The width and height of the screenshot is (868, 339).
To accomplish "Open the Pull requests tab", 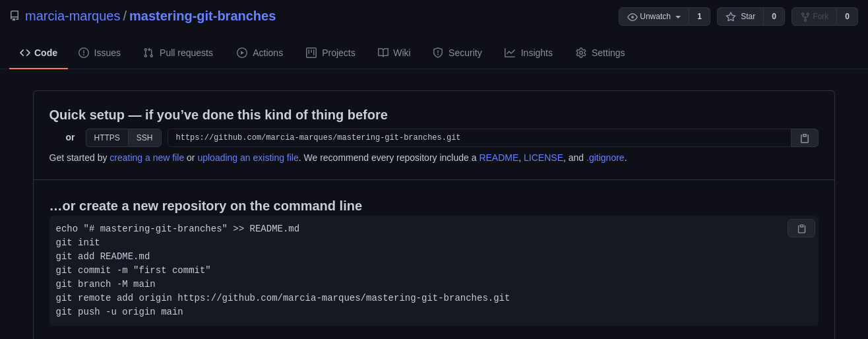I will [178, 53].
